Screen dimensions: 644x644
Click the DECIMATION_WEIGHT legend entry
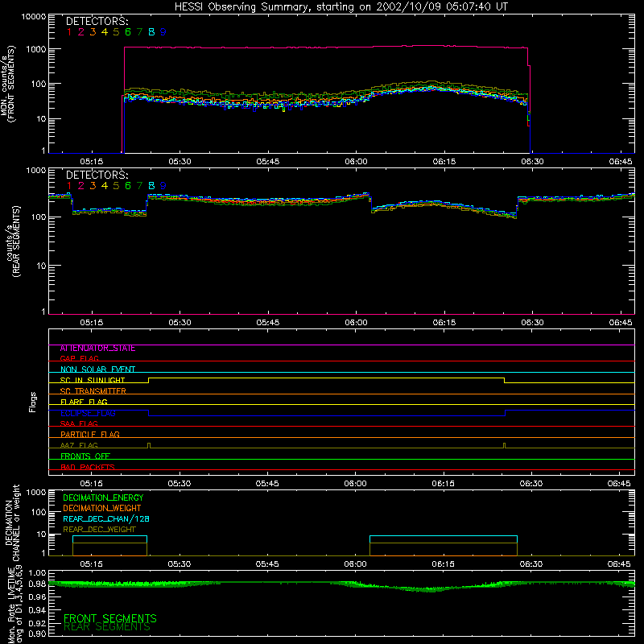coord(102,509)
